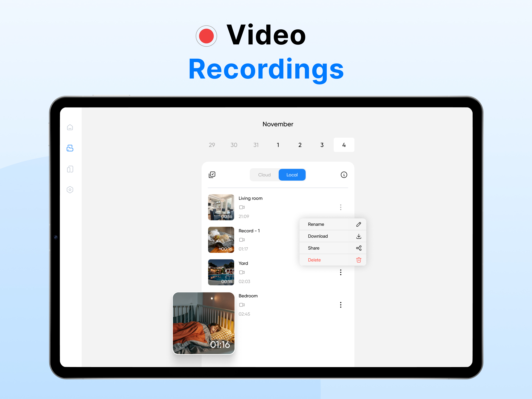This screenshot has height=399, width=532.
Task: Choose Rename from the context menu
Action: pos(333,224)
